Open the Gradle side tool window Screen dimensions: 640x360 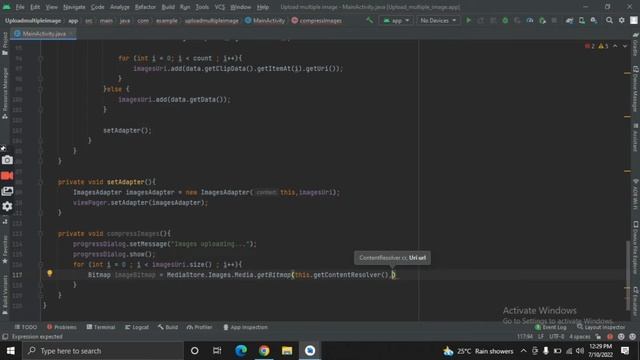click(x=636, y=45)
